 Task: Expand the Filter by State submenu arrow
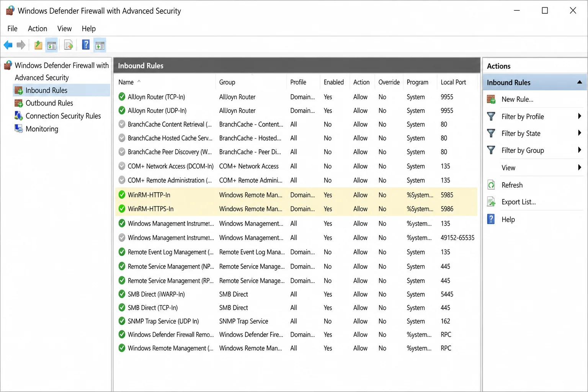coord(580,133)
